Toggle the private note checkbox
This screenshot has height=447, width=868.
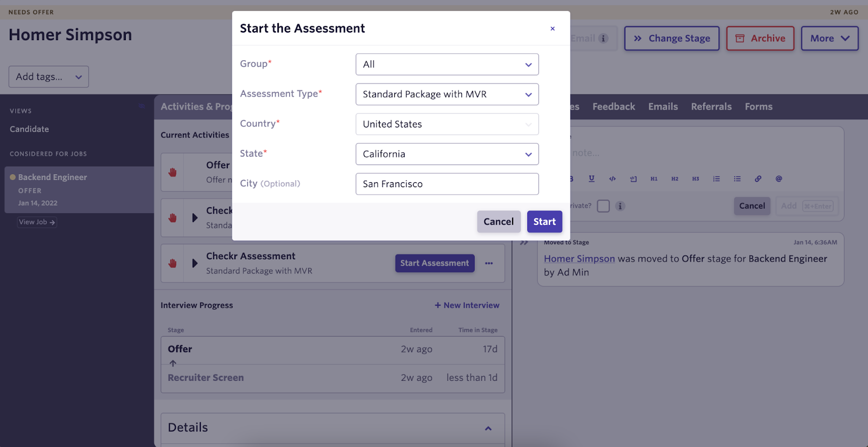[x=603, y=206]
